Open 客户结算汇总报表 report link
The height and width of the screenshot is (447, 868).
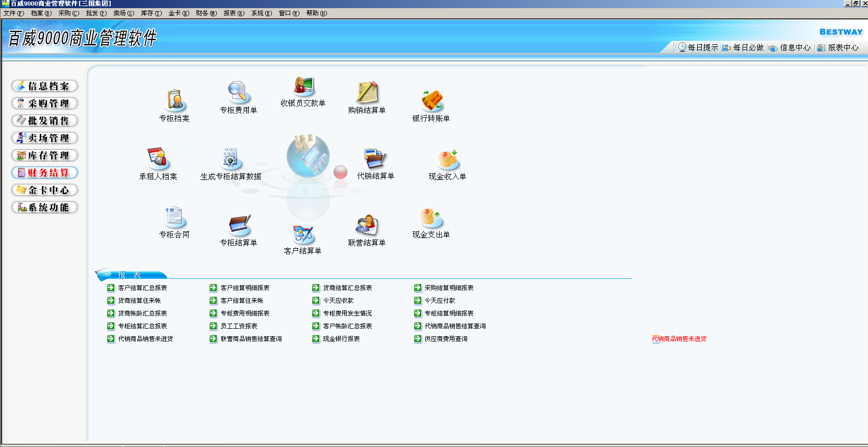coord(143,288)
